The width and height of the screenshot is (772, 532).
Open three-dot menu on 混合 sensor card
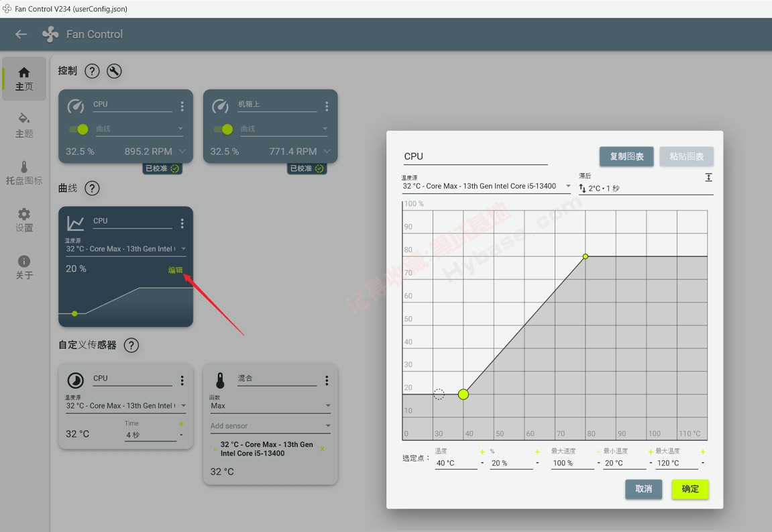tap(327, 381)
